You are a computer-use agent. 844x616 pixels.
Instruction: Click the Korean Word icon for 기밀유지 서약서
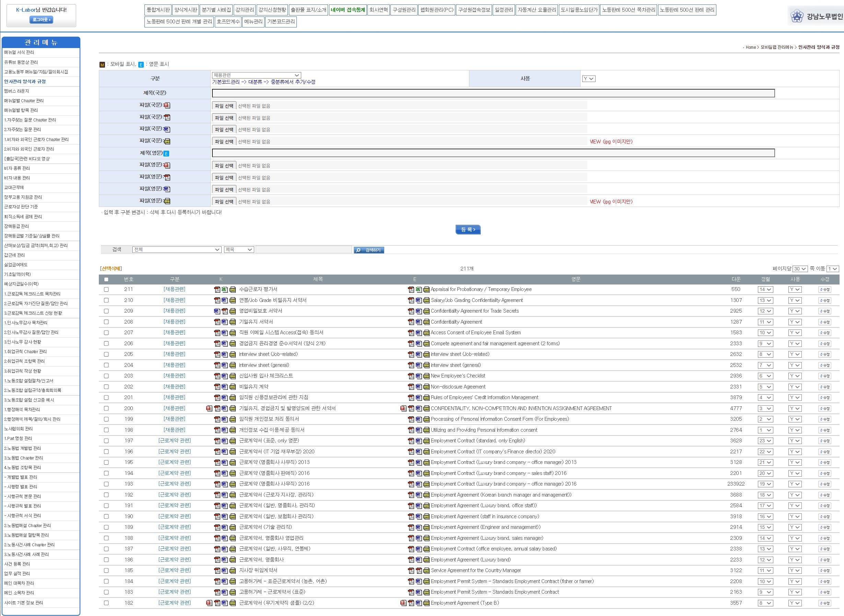(224, 322)
